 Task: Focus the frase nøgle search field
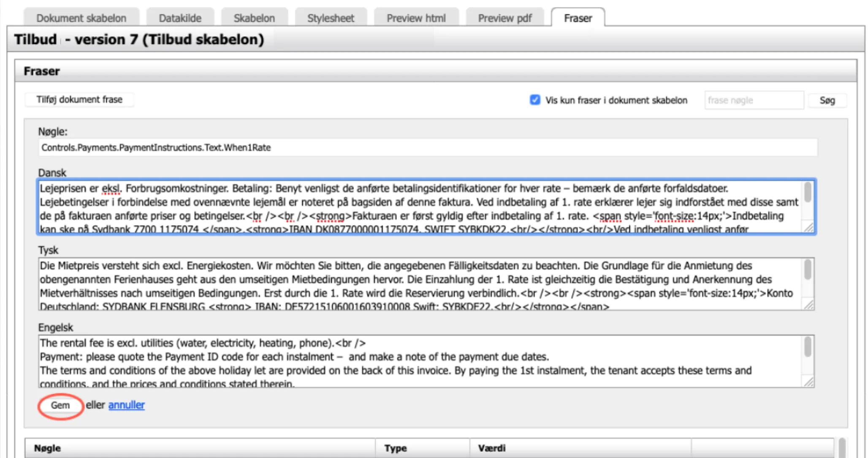tap(754, 101)
